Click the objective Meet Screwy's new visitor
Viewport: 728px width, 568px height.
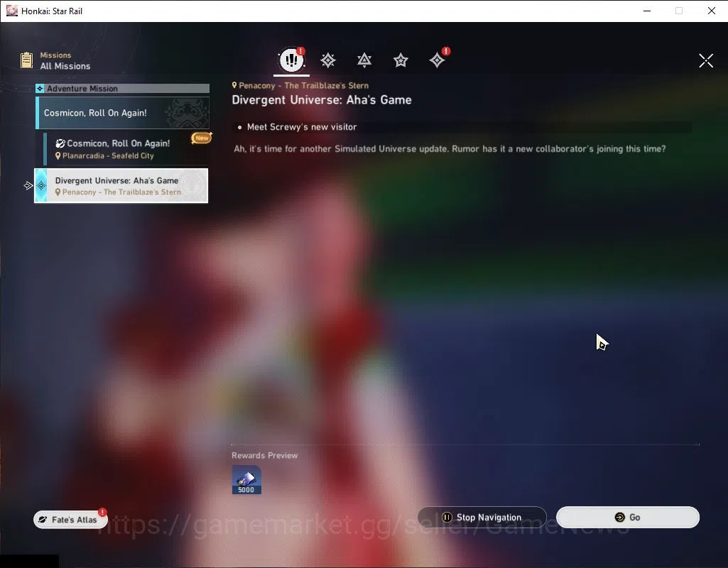302,126
